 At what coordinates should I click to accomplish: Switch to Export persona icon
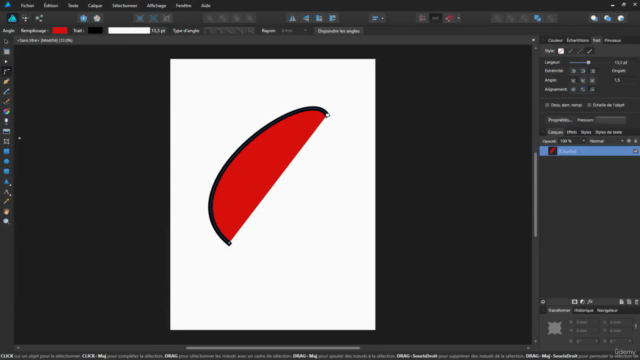click(x=39, y=18)
